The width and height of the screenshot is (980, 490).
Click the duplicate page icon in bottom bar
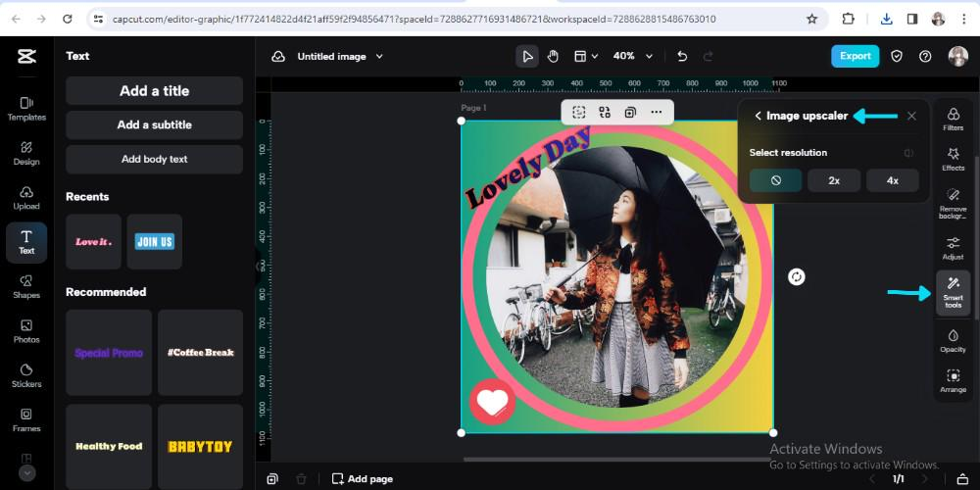point(272,479)
